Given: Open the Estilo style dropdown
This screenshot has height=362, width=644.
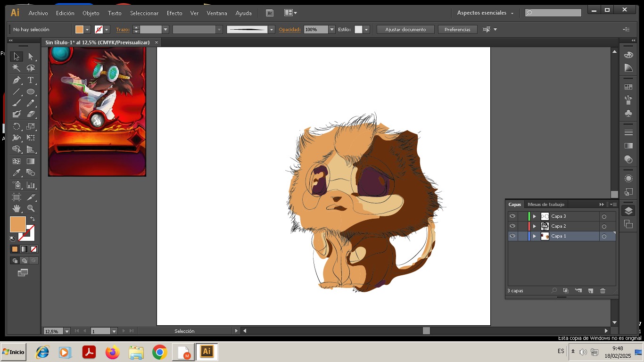Looking at the screenshot, I should pyautogui.click(x=366, y=30).
